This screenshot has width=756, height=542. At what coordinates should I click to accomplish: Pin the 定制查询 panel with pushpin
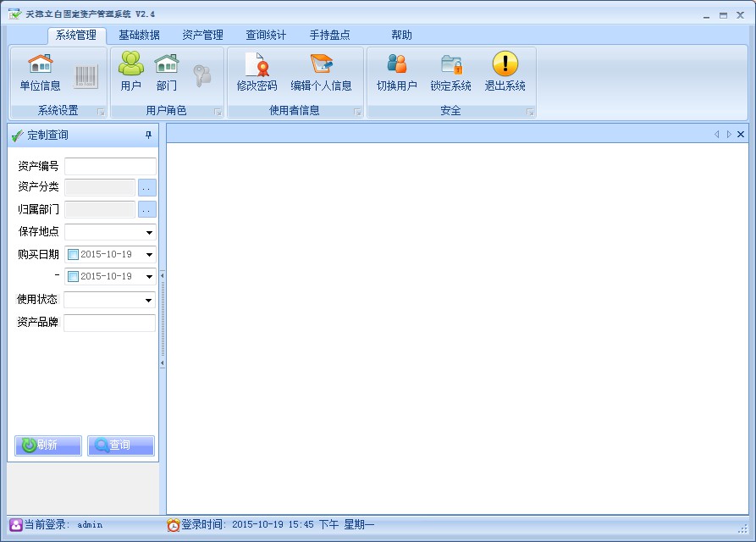tap(148, 135)
